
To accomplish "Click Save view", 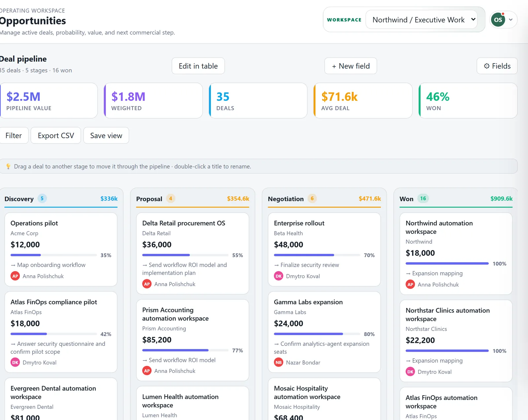I will pyautogui.click(x=106, y=135).
